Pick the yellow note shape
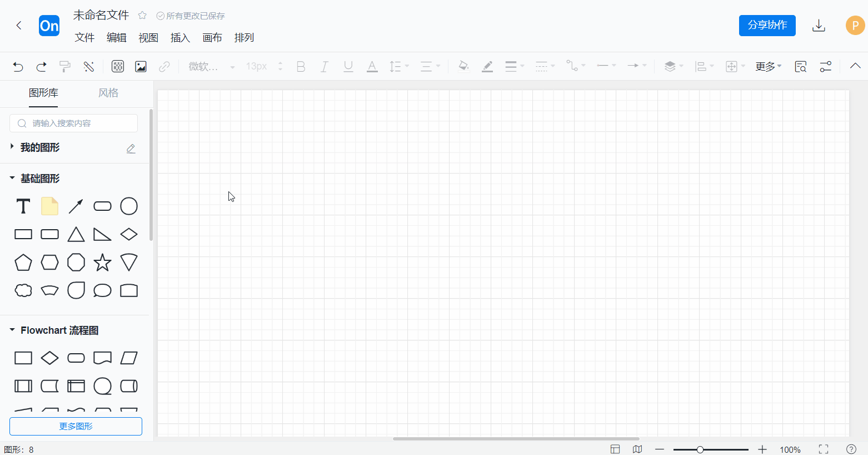The height and width of the screenshot is (455, 868). click(49, 206)
